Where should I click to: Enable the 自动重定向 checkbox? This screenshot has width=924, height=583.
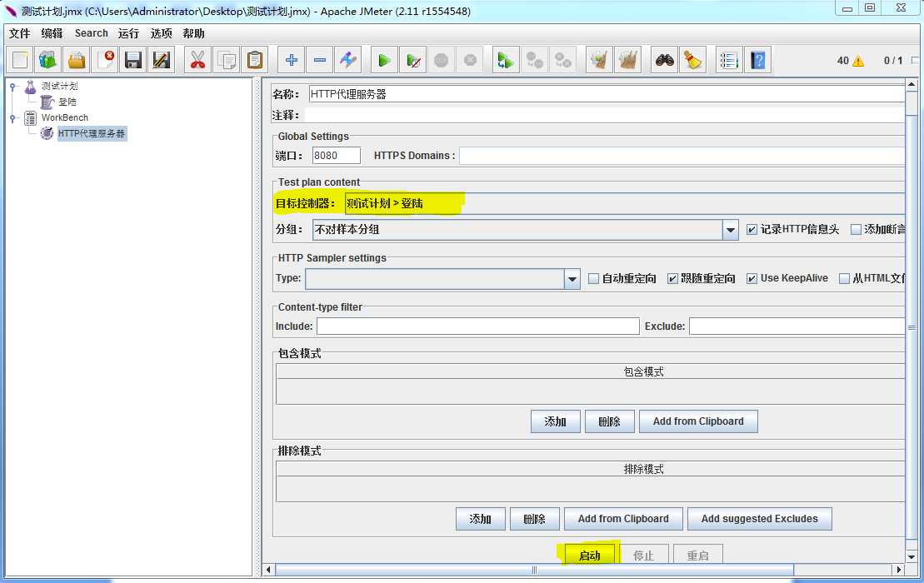pyautogui.click(x=593, y=278)
